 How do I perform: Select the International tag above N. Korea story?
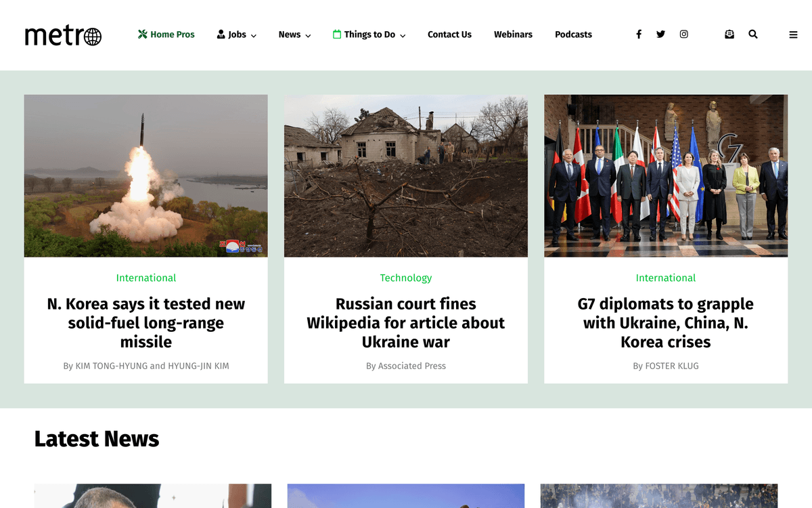coord(146,278)
